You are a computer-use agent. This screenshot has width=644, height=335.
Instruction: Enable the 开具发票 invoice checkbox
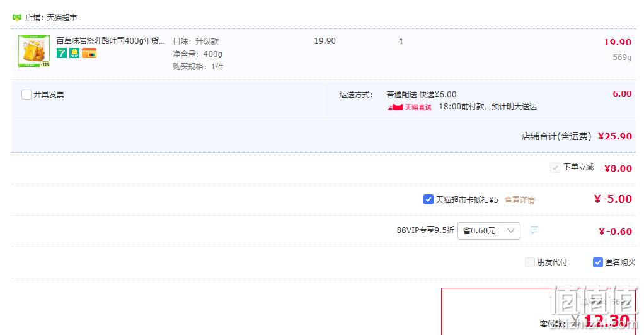coord(26,95)
